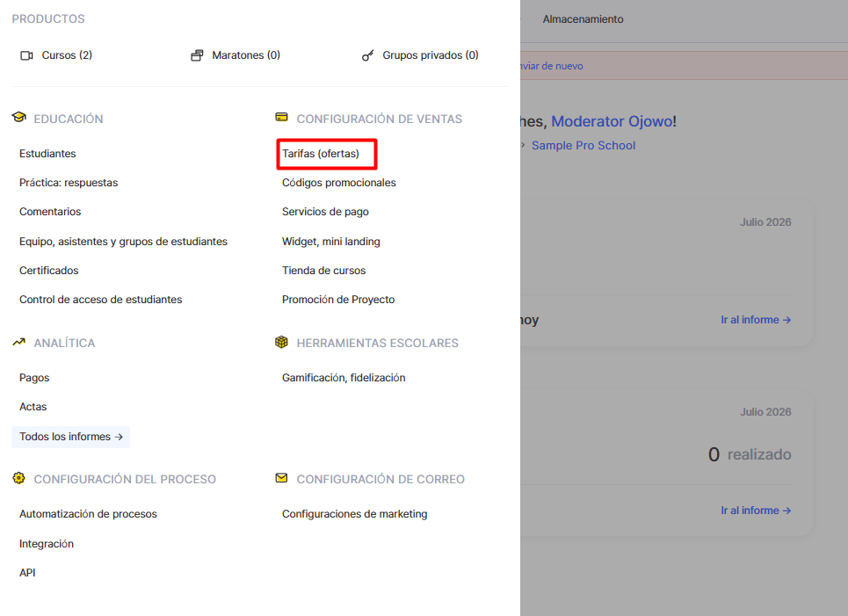Screen dimensions: 848x616
Task: Open Pagos analytics
Action: click(x=34, y=378)
